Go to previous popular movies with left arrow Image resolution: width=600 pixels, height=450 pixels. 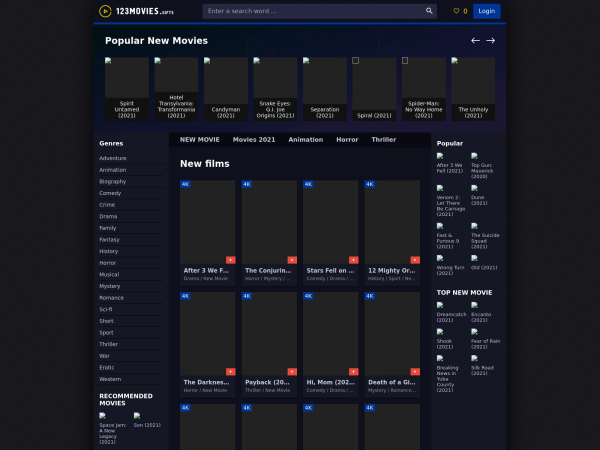[x=476, y=41]
